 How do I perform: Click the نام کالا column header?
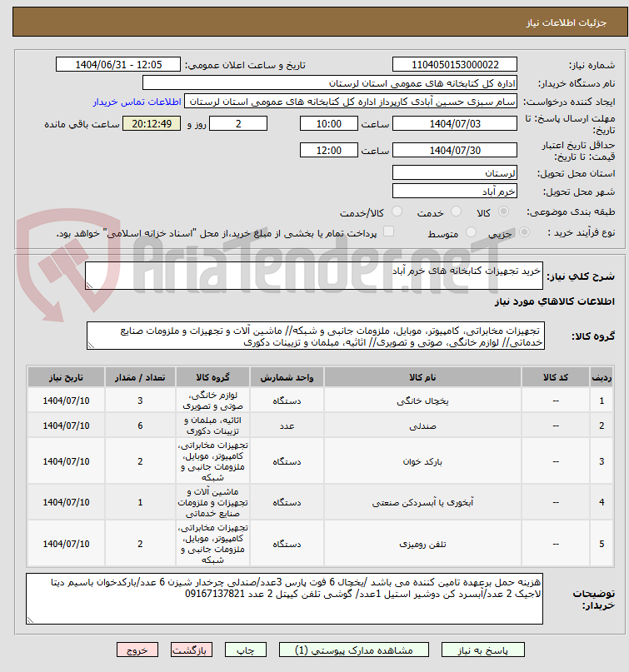click(x=422, y=377)
